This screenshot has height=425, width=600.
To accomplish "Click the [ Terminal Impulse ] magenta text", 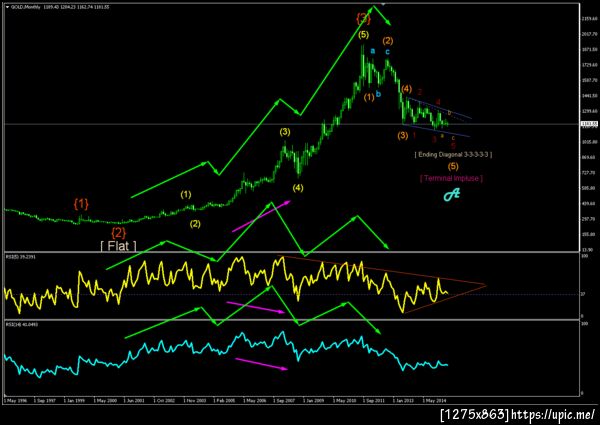I will pos(451,178).
